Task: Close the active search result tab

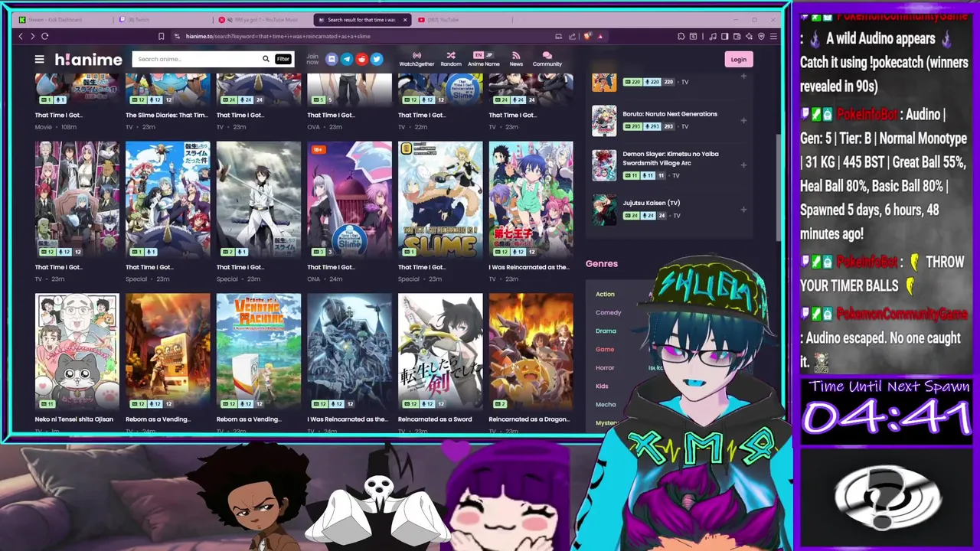Action: [405, 20]
